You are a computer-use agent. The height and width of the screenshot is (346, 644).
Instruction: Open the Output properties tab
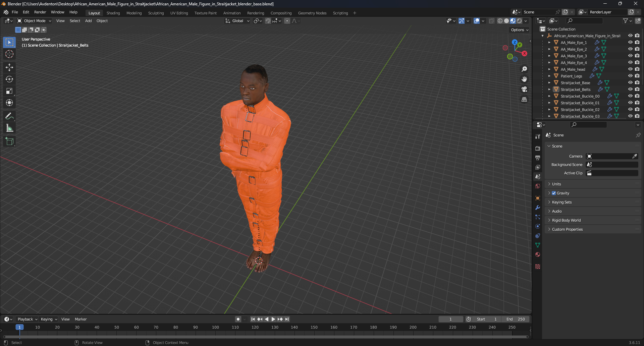(538, 158)
